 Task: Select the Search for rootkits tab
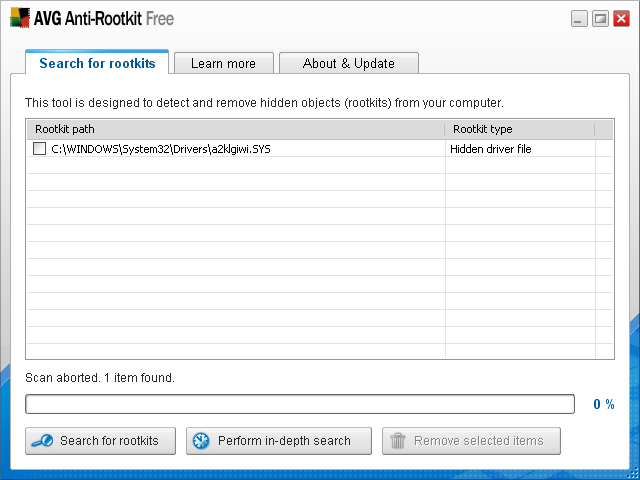(x=97, y=63)
